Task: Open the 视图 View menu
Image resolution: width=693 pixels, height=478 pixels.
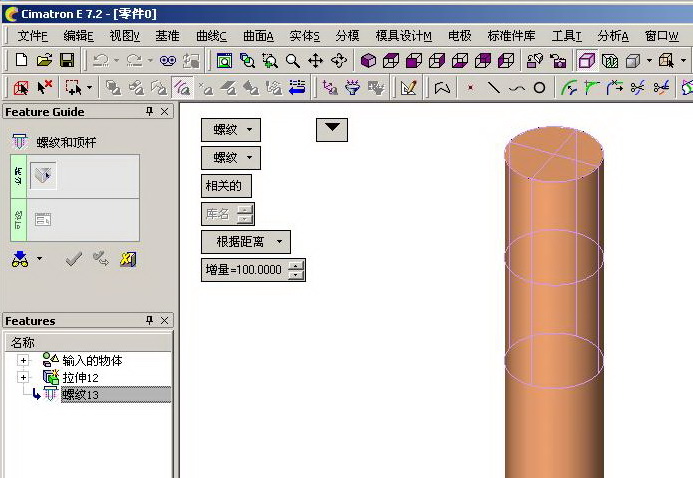Action: click(124, 36)
